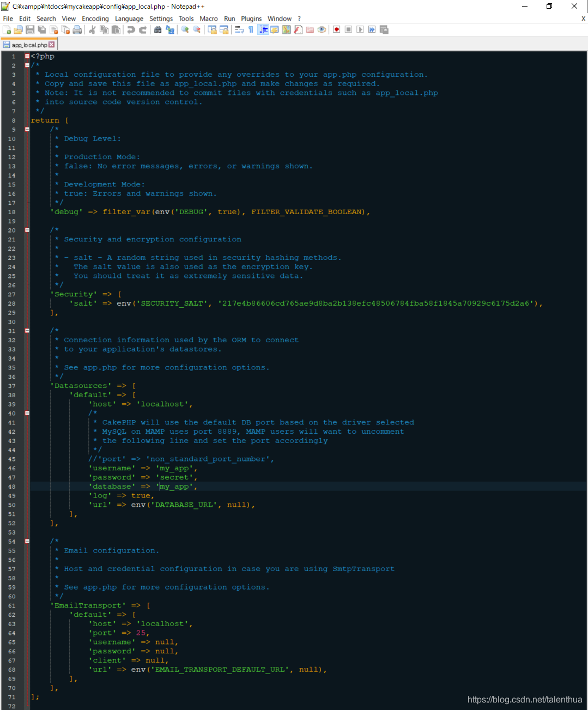Screen dimensions: 588x710
Task: Toggle Show All Characters pilcrow icon
Action: pos(251,29)
